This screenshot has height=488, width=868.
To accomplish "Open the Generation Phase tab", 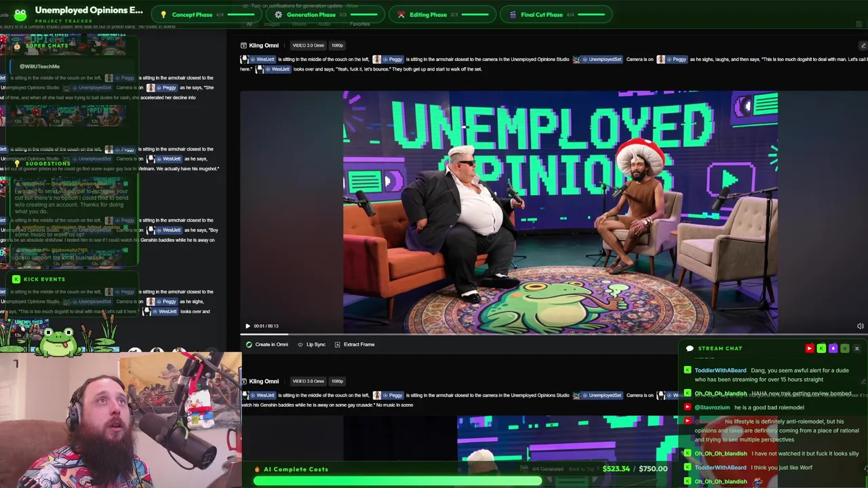I will pos(326,14).
